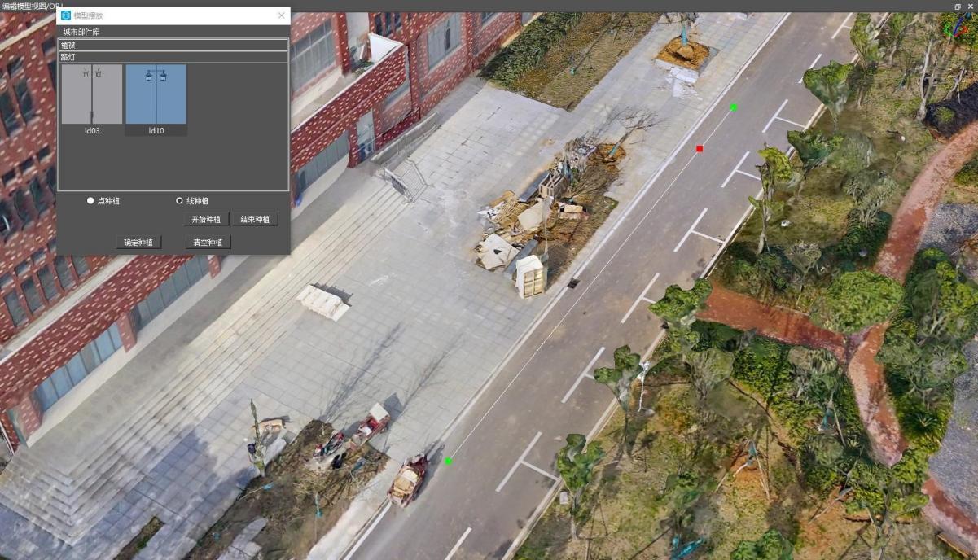Viewport: 978px width, 560px height.
Task: Click the 结束种植 button
Action: click(256, 220)
